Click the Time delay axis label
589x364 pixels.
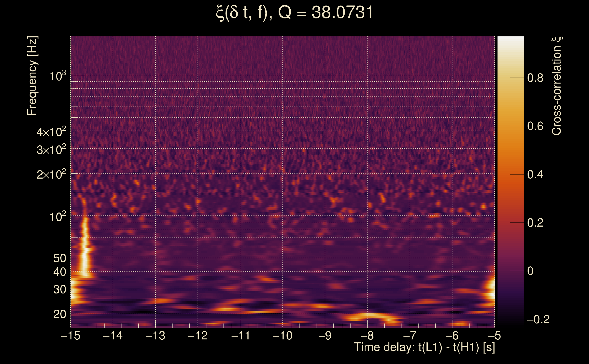coord(424,347)
